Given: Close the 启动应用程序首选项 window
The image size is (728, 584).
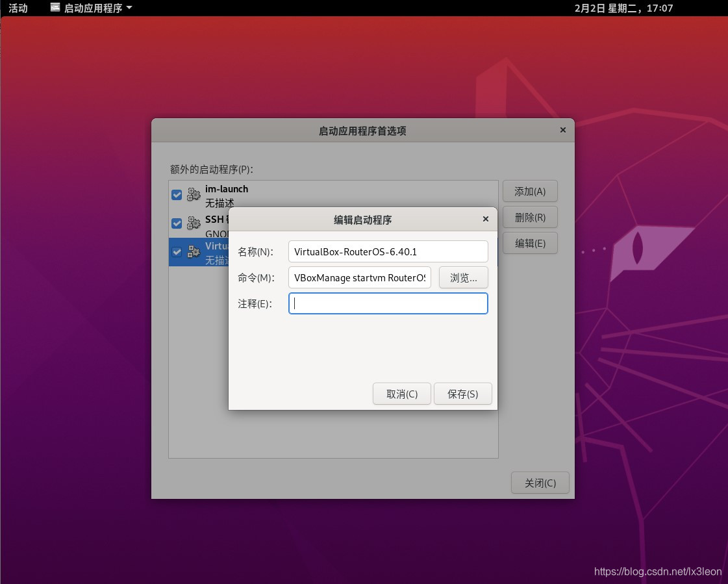Looking at the screenshot, I should pyautogui.click(x=562, y=130).
